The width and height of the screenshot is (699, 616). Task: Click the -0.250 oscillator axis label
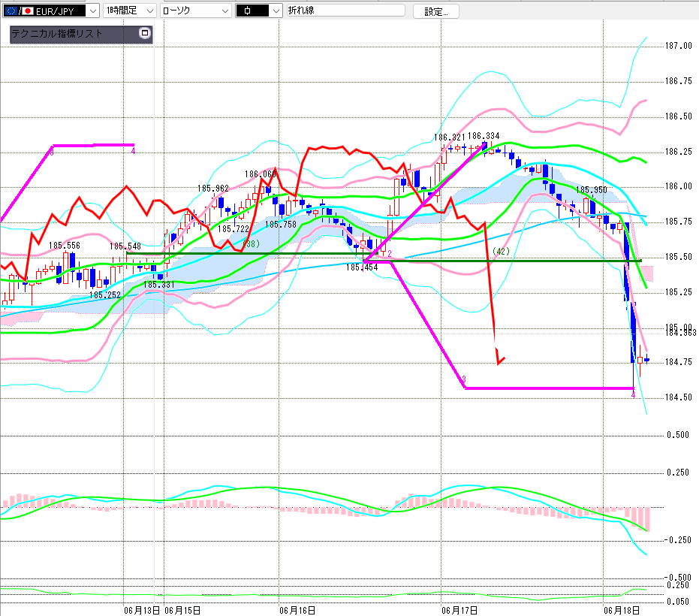pos(677,540)
